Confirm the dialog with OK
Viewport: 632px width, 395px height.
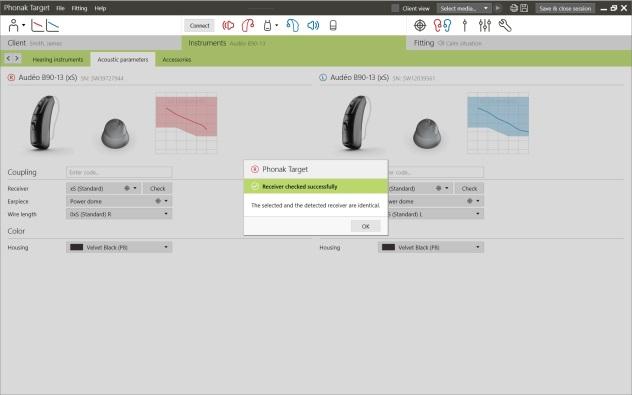click(366, 226)
